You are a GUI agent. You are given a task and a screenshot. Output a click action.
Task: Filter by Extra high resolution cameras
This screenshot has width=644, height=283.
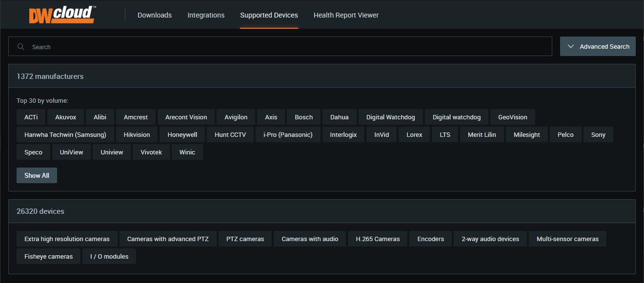[x=67, y=239]
